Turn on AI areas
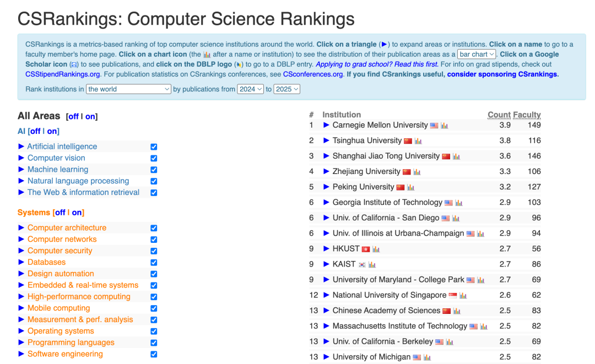595x364 pixels. click(x=52, y=131)
